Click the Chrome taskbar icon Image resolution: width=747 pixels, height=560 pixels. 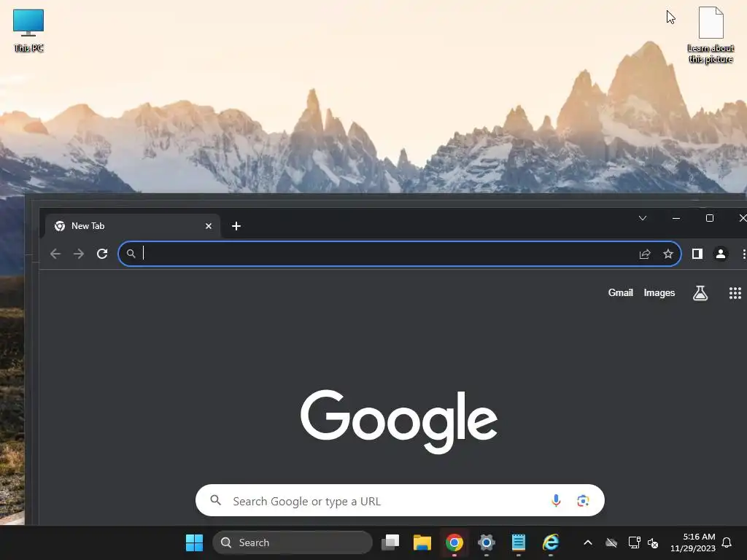point(454,542)
